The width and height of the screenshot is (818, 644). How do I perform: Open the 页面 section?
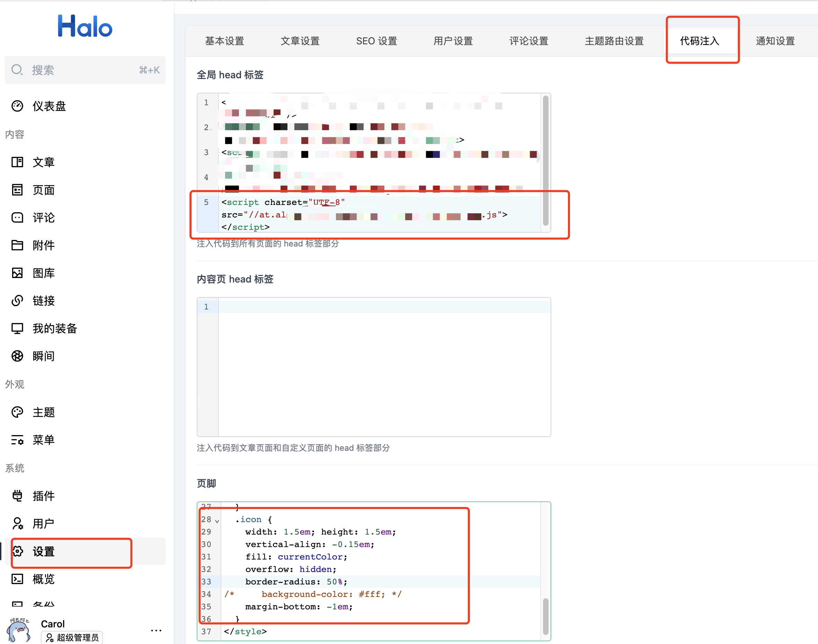[x=43, y=190]
